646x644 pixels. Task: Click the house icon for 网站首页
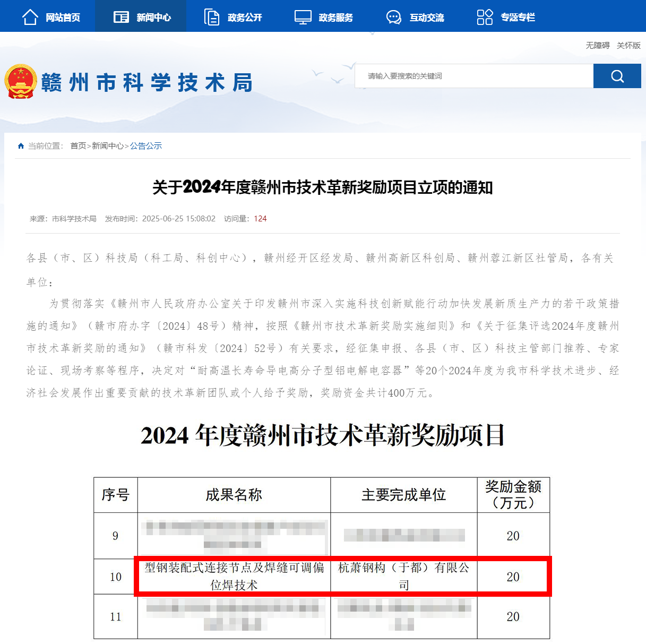pyautogui.click(x=30, y=17)
